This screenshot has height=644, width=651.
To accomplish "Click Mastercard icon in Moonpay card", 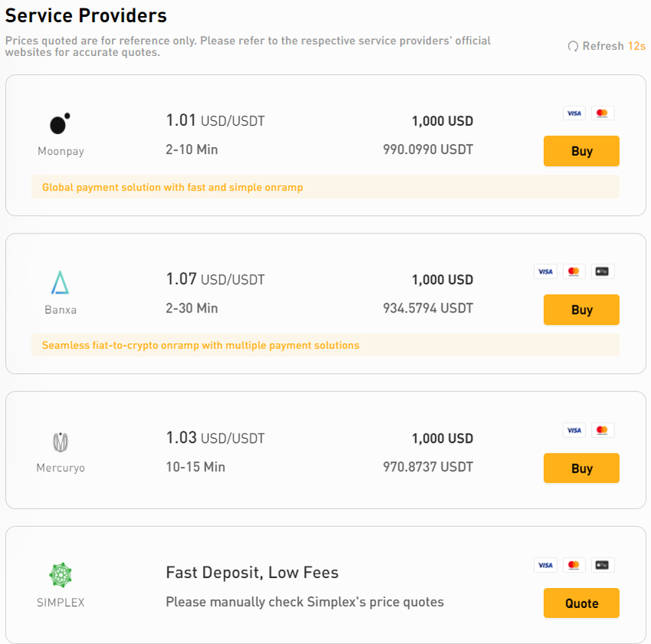I will (602, 113).
